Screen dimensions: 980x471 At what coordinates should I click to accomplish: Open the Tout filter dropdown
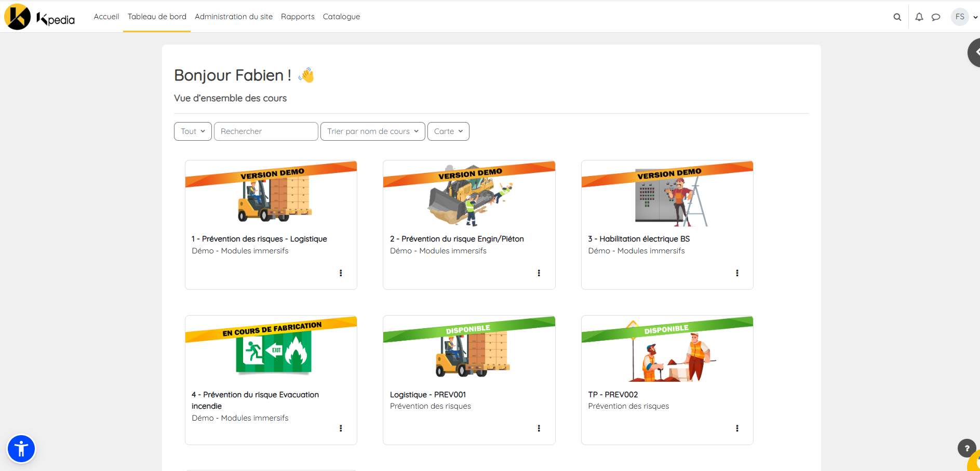point(192,131)
